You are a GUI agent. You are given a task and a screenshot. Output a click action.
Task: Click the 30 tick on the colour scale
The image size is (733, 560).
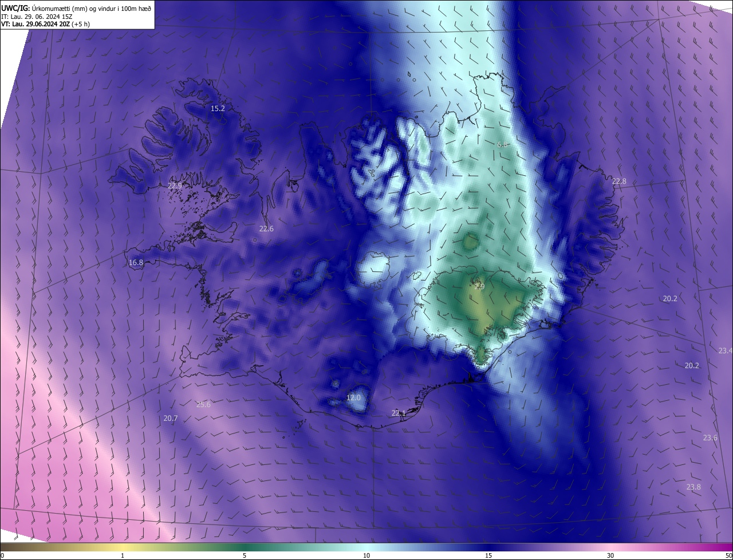pos(610,556)
